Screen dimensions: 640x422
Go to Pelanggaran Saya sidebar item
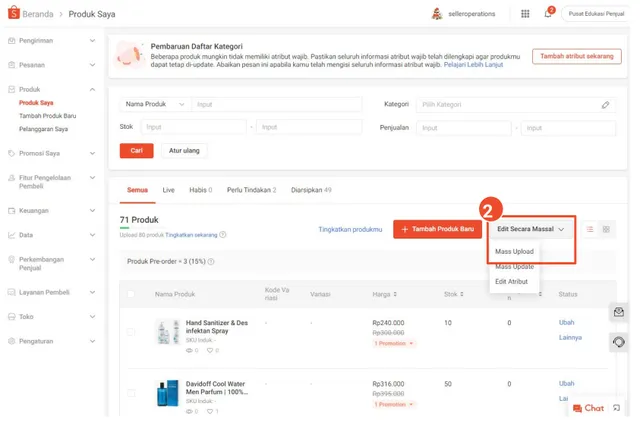pos(44,129)
